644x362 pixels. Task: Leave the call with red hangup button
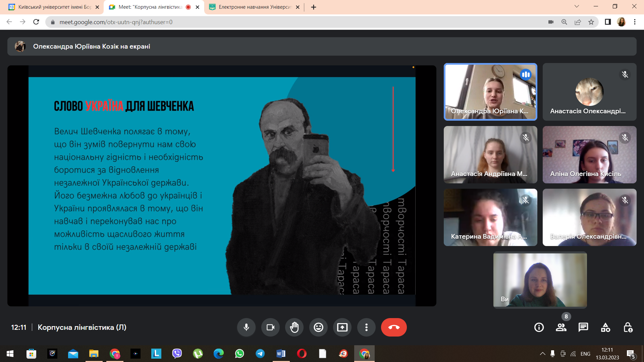pos(394,327)
